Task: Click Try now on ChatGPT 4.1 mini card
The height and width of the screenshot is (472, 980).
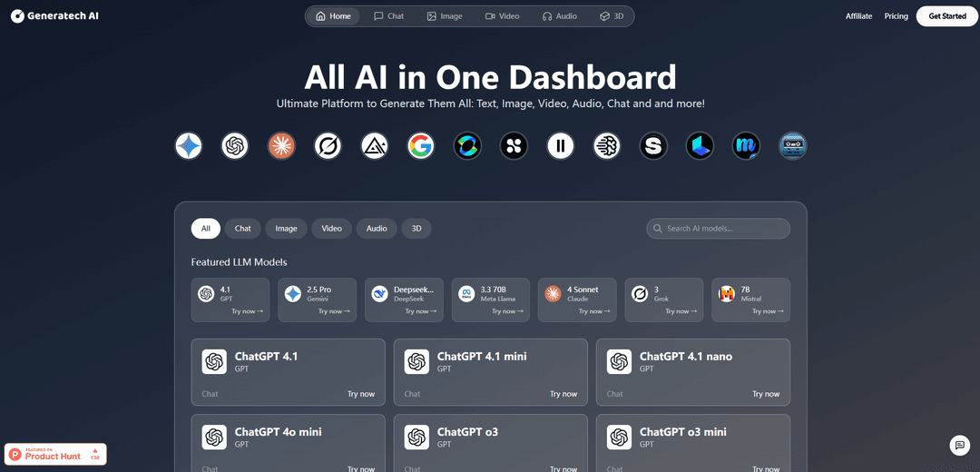Action: coord(563,394)
